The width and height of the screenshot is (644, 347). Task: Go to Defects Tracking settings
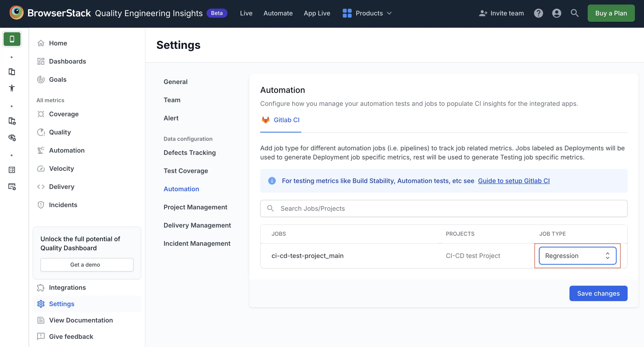pos(190,153)
